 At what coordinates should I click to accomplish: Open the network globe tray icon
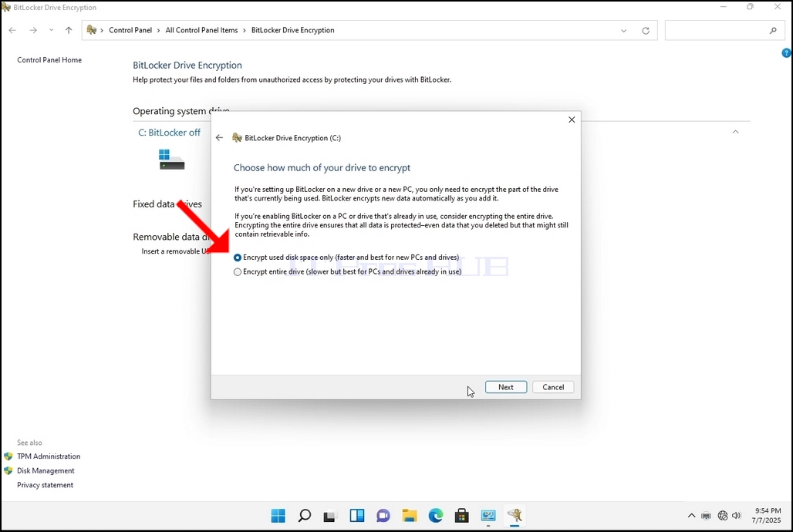pyautogui.click(x=723, y=516)
